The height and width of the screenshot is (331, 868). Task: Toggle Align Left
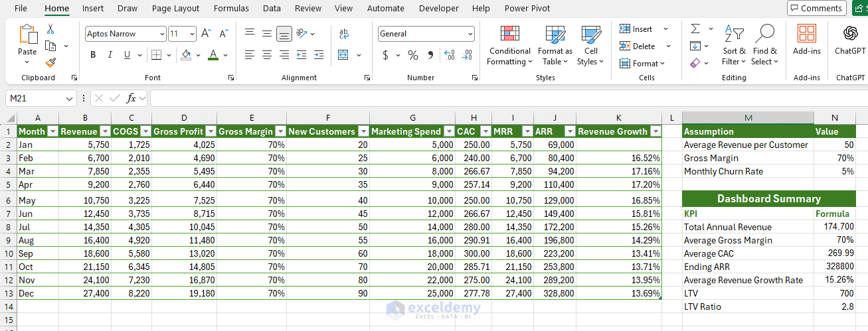[250, 55]
